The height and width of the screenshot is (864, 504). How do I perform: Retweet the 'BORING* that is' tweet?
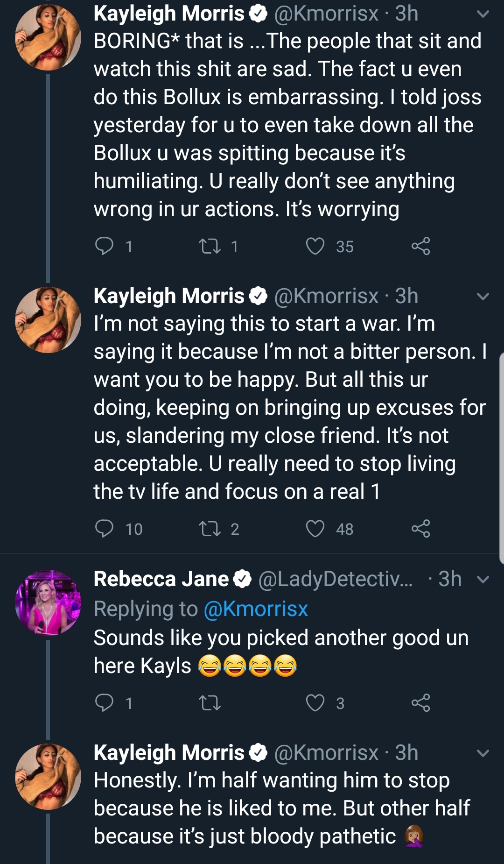point(210,246)
